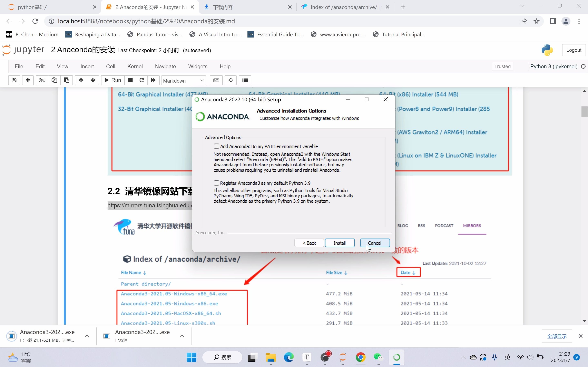
Task: Restart kernel and rerun notebook icon
Action: (153, 80)
